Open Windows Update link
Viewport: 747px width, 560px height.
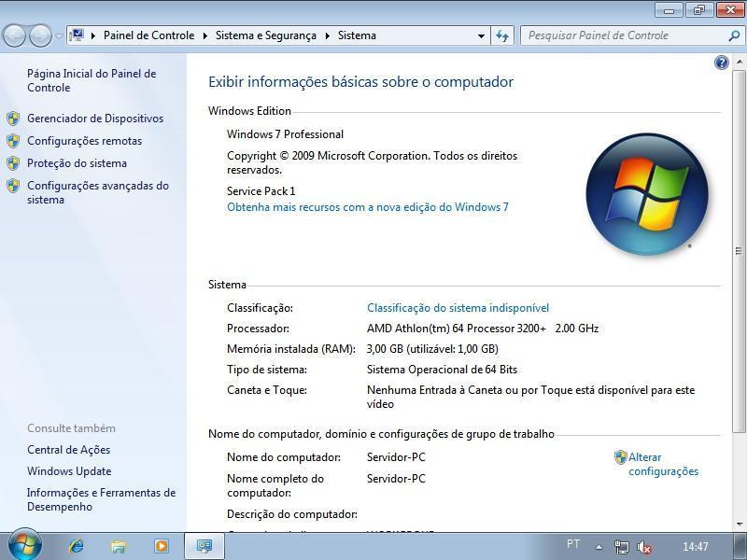69,471
